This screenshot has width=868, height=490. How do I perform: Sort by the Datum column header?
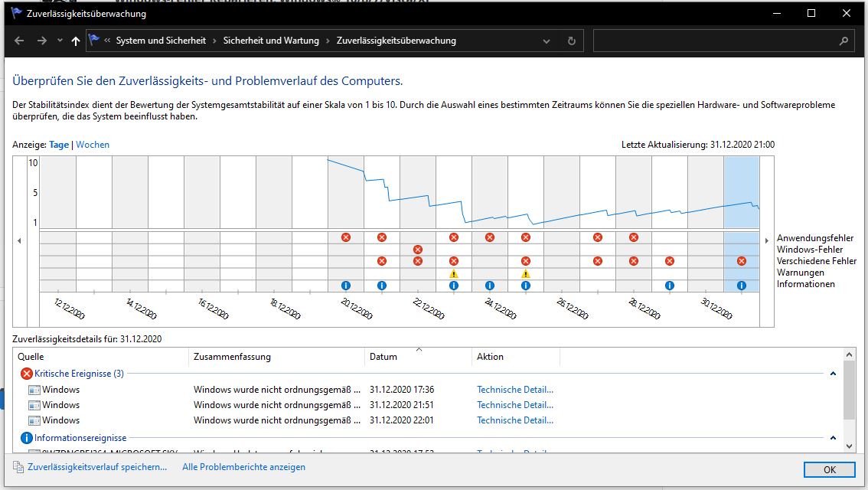419,357
